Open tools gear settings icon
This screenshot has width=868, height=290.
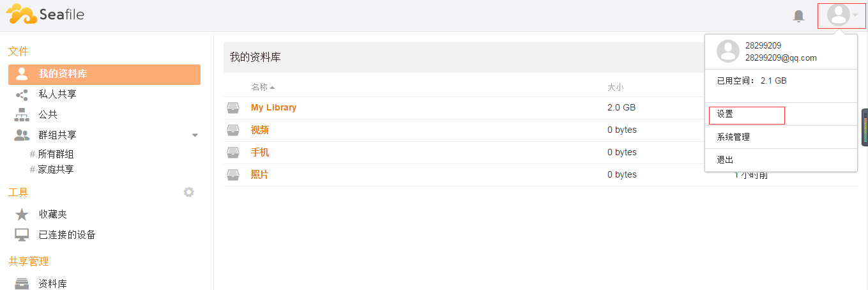(188, 192)
